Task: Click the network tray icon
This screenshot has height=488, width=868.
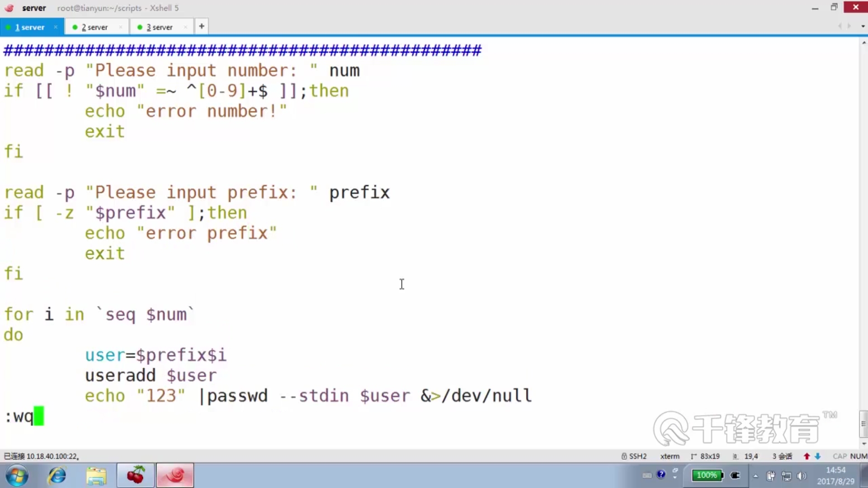Action: tap(787, 476)
